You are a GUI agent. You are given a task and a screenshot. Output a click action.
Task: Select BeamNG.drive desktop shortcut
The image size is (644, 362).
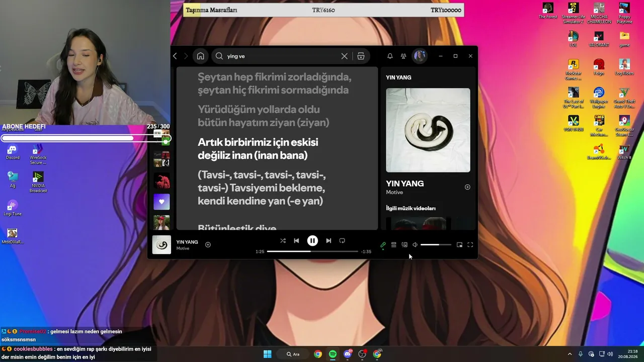[x=599, y=152]
